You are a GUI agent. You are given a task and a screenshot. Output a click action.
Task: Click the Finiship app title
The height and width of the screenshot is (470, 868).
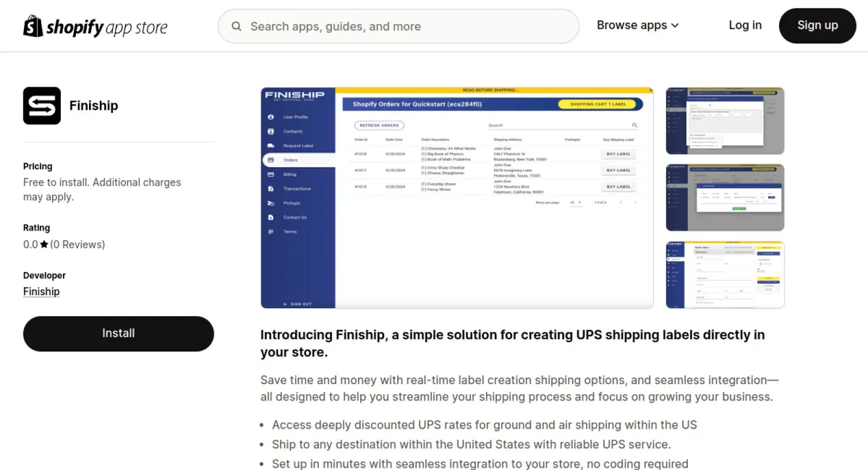point(94,106)
